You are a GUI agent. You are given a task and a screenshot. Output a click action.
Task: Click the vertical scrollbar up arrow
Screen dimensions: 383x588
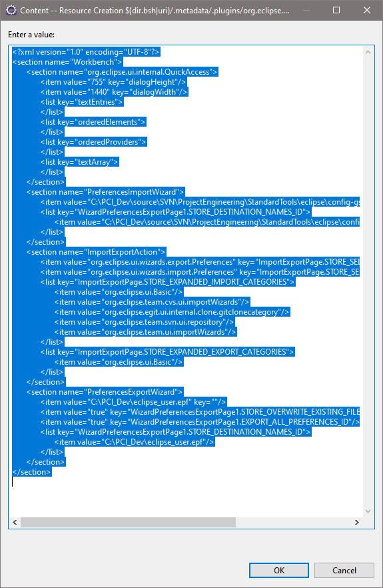[x=368, y=52]
